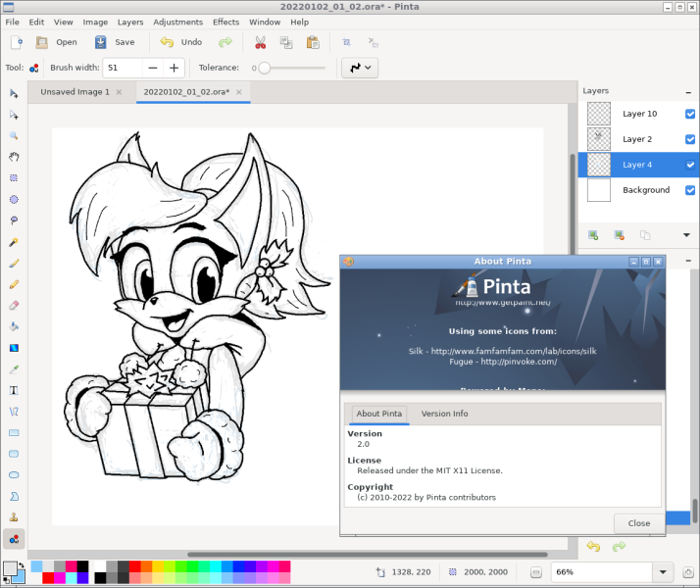Pick the yellow swatch in the top palette row

tap(158, 566)
